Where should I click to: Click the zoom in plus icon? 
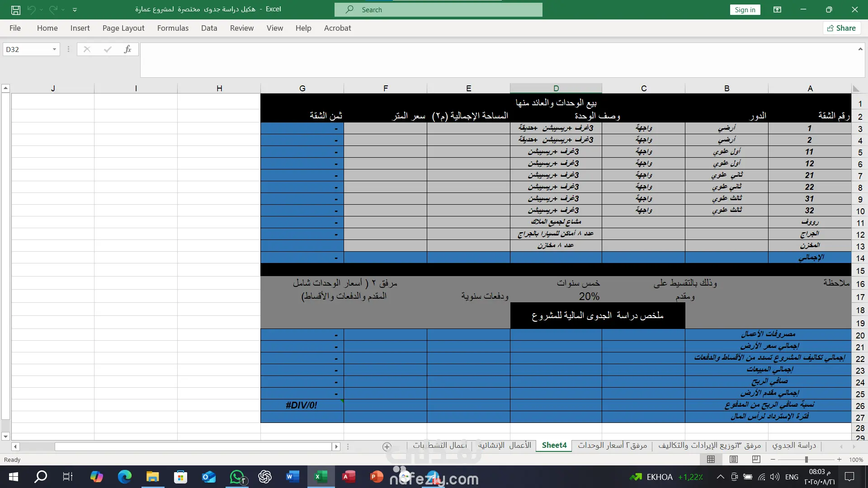point(839,459)
